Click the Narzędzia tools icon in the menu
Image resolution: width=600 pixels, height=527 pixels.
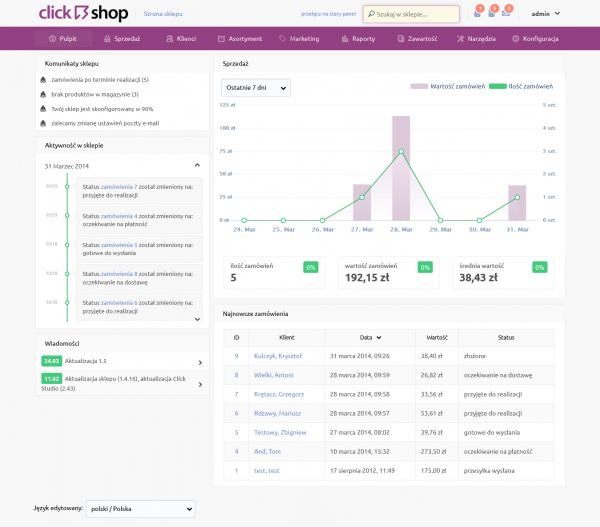point(460,39)
